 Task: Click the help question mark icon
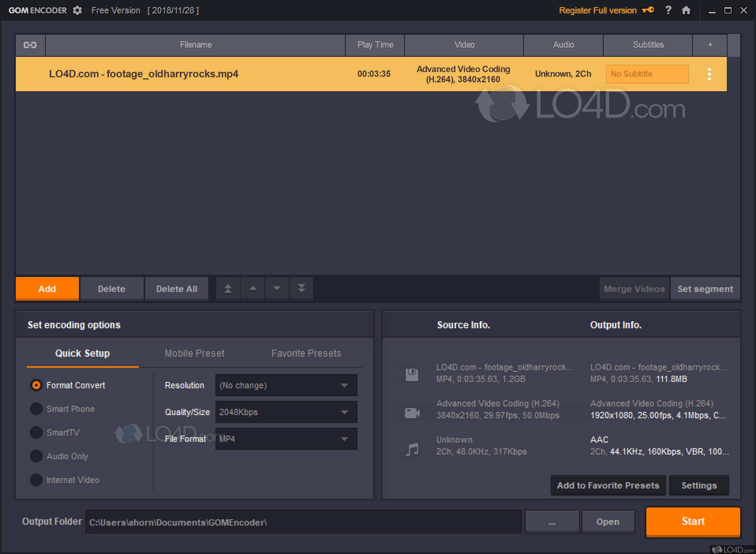coord(668,10)
